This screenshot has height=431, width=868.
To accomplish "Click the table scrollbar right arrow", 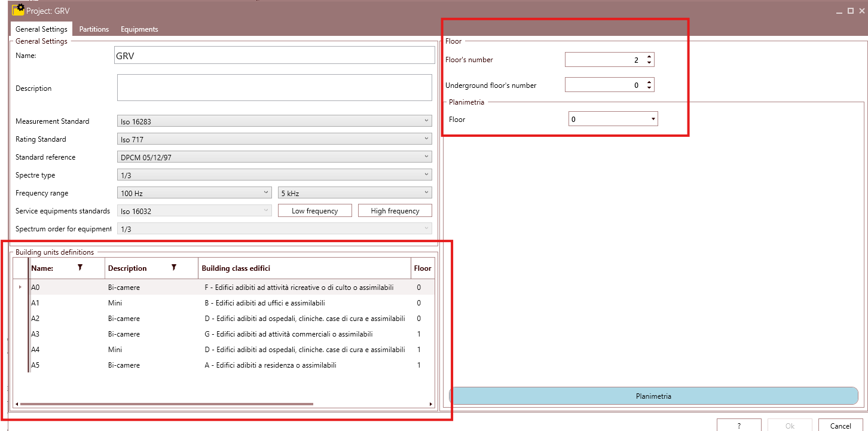I will click(431, 404).
